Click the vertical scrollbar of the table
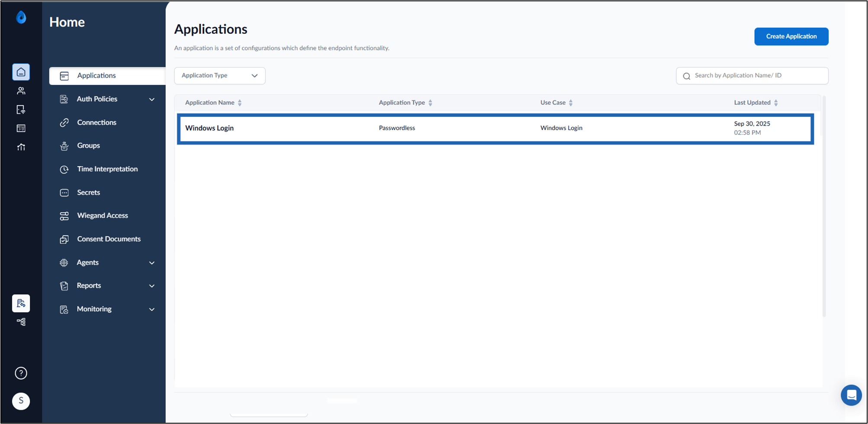Viewport: 868px width, 424px height. pyautogui.click(x=824, y=207)
